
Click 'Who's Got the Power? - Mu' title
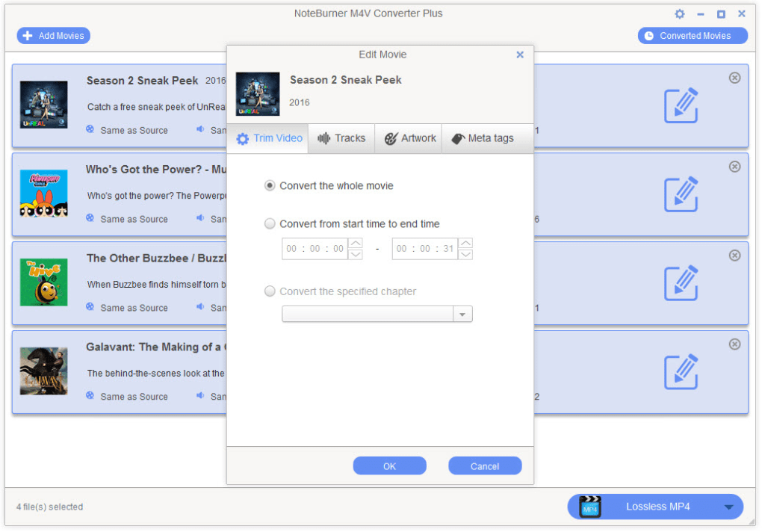point(156,170)
